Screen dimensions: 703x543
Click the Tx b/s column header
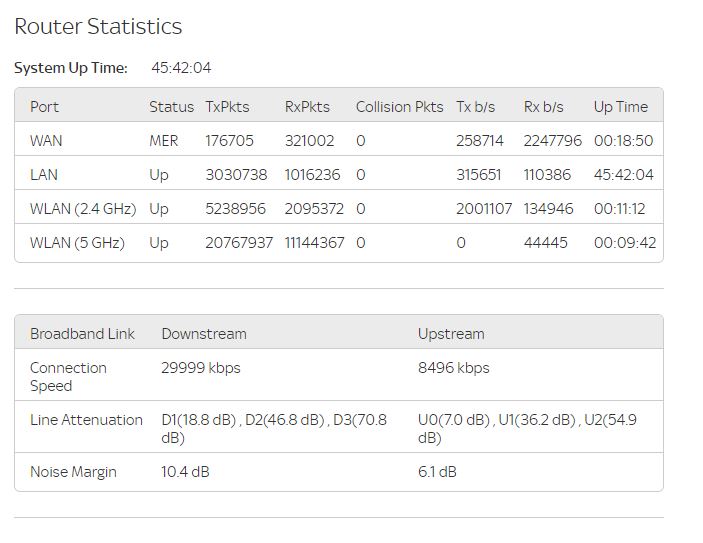click(476, 107)
